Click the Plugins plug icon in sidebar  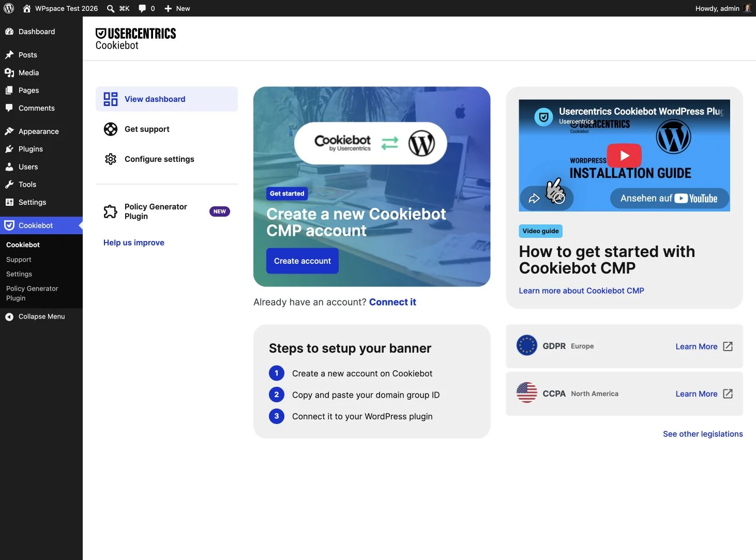(x=9, y=149)
